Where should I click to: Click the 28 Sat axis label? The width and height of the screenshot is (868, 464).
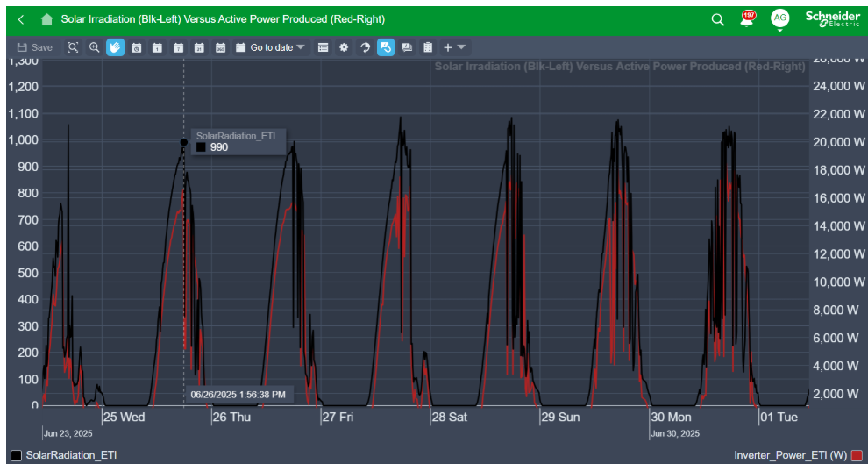pyautogui.click(x=450, y=417)
